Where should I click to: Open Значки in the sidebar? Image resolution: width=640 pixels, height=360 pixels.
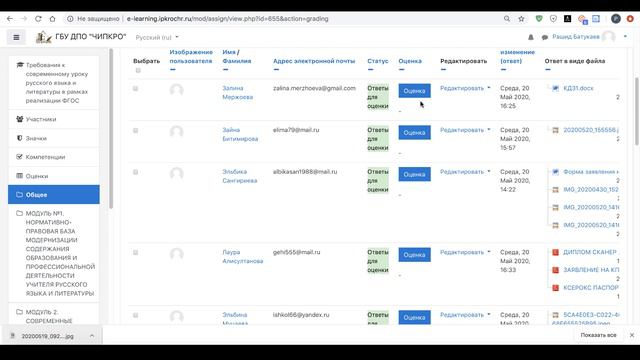[x=53, y=138]
